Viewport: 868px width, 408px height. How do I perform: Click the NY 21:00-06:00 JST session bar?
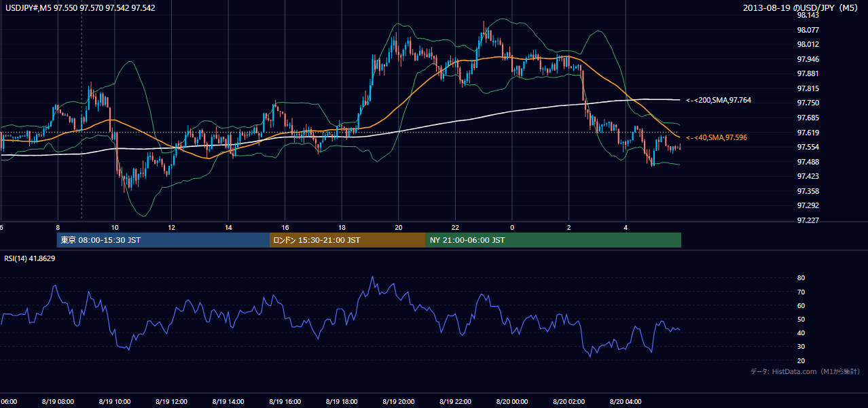tap(554, 240)
